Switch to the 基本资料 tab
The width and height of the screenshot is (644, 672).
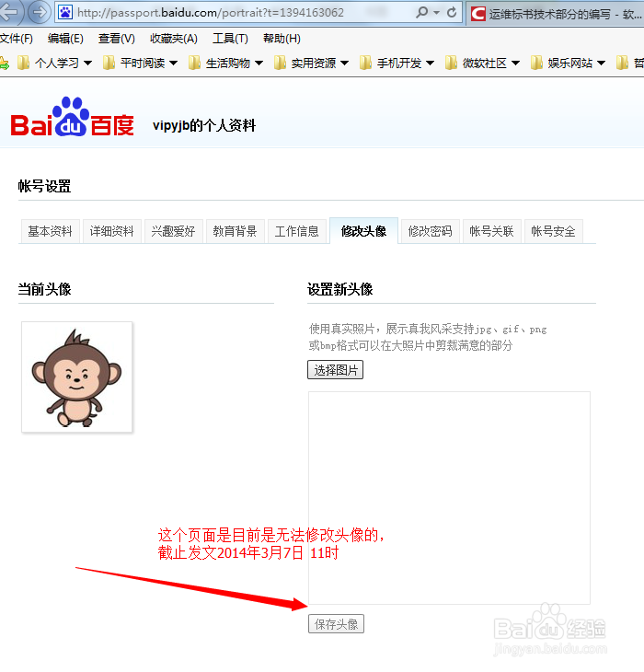(x=50, y=231)
